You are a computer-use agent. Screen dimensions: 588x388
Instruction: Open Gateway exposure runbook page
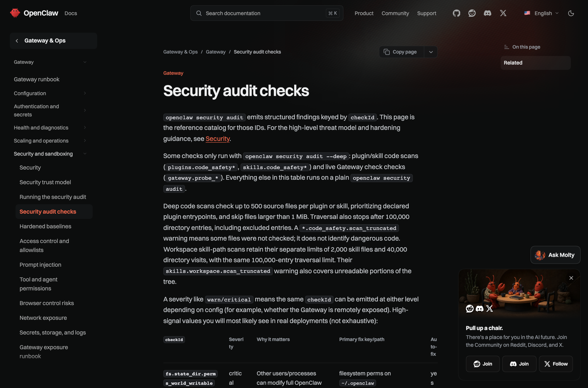44,352
